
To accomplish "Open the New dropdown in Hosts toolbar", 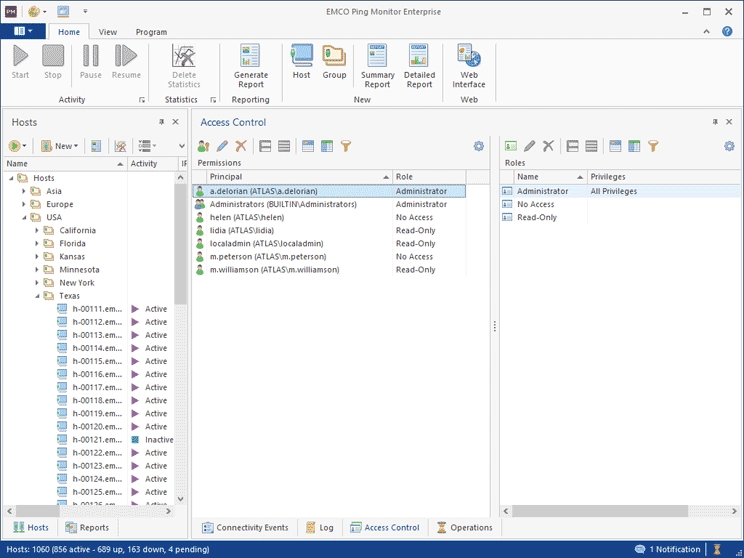I will (59, 146).
